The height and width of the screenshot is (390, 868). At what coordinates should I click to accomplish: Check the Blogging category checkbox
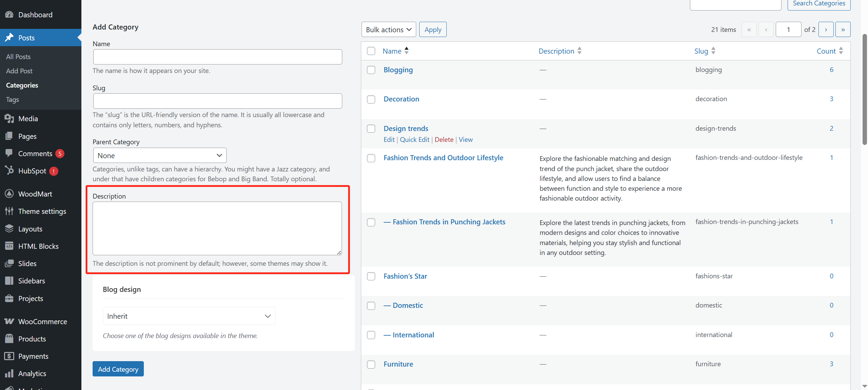[x=371, y=70]
